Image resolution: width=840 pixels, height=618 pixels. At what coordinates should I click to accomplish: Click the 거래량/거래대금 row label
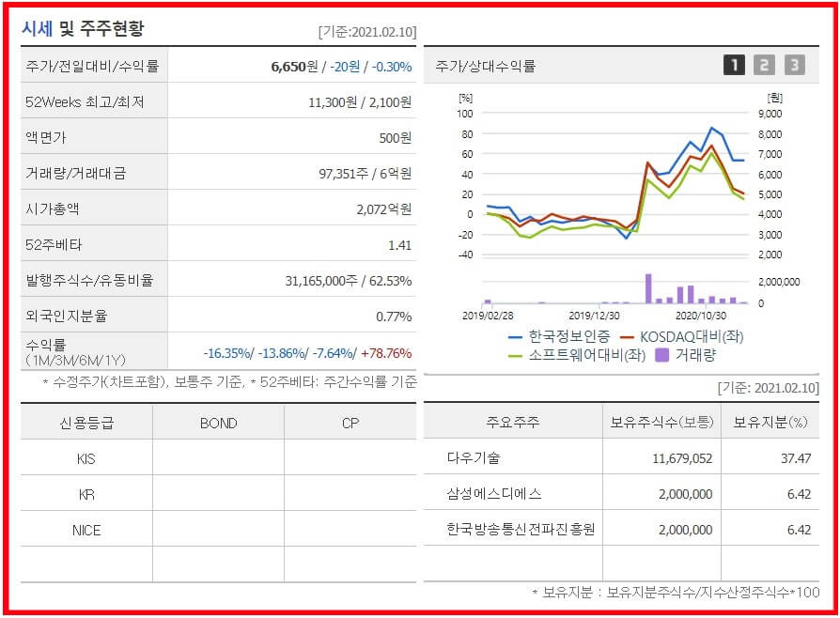(x=75, y=174)
